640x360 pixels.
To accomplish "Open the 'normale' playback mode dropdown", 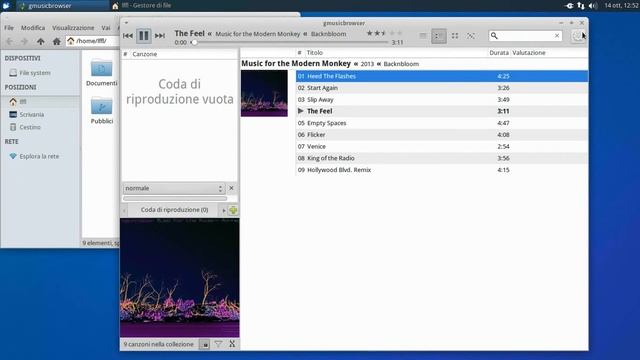I will (174, 188).
